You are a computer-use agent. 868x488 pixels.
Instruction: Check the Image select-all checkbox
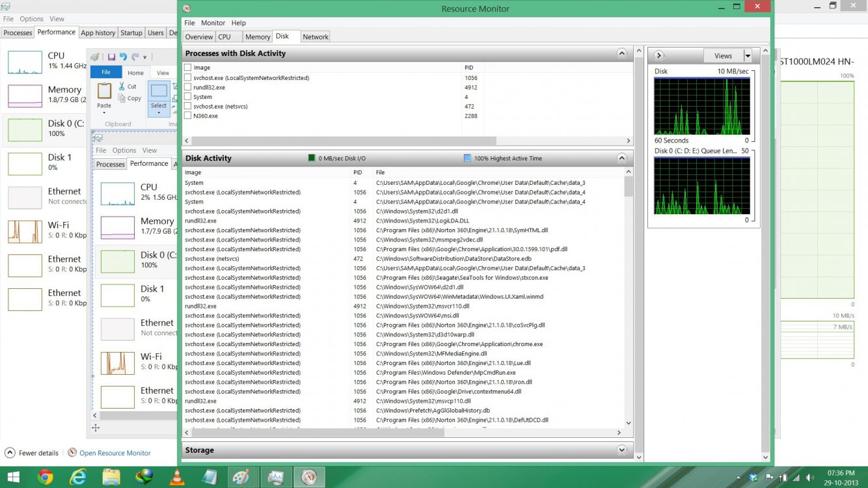(x=188, y=67)
